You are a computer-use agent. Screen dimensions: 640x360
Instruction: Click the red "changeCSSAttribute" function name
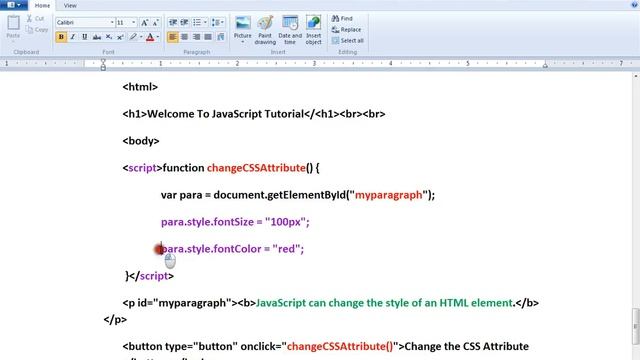tap(256, 168)
